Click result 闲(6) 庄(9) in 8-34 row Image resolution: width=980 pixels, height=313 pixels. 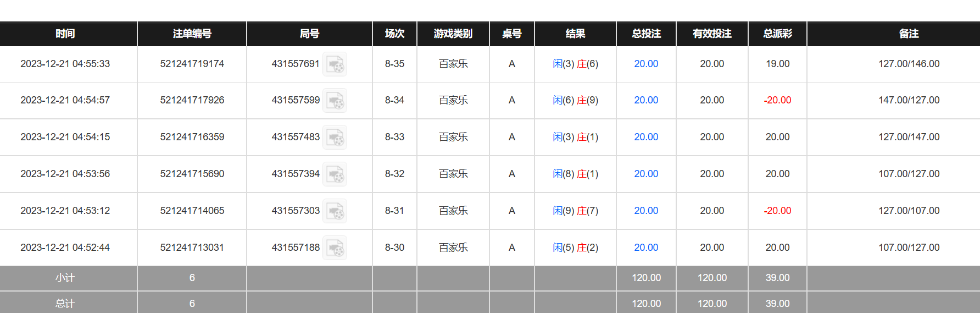(575, 100)
